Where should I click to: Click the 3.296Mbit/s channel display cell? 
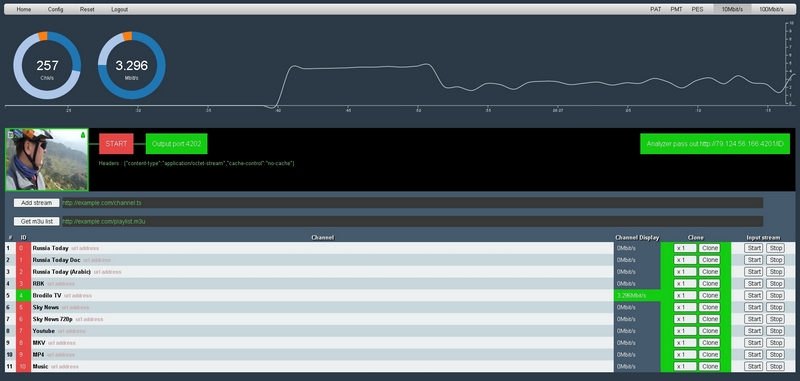(637, 295)
